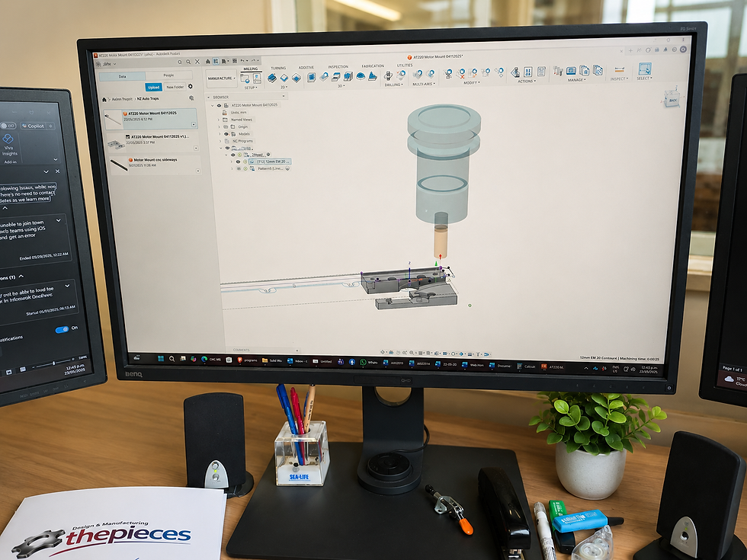This screenshot has height=560, width=747.
Task: Open the MANAGE dropdown
Action: [x=576, y=80]
